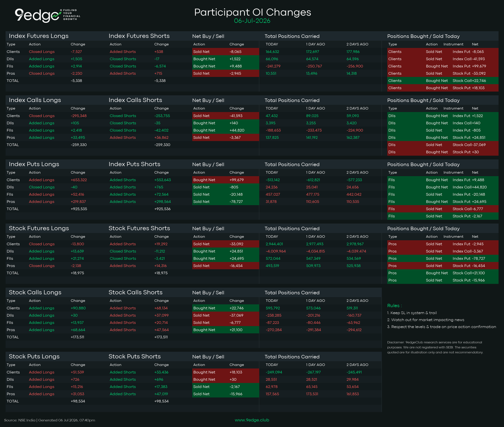Click the -295,348 index calls value
Screen dimensions: 504x427
pos(79,116)
